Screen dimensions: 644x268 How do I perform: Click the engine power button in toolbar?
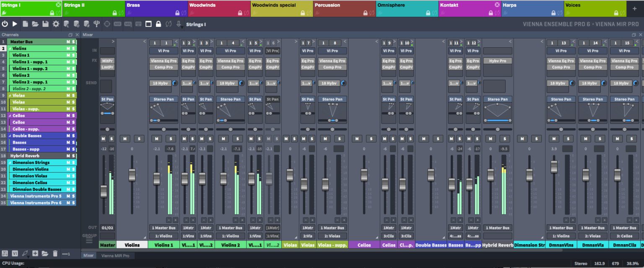[x=5, y=24]
